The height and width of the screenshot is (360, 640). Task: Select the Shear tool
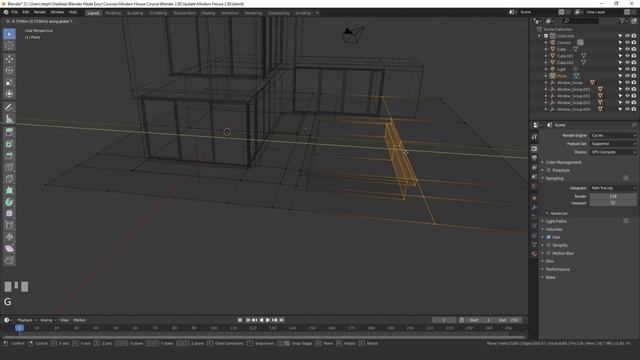[x=9, y=249]
